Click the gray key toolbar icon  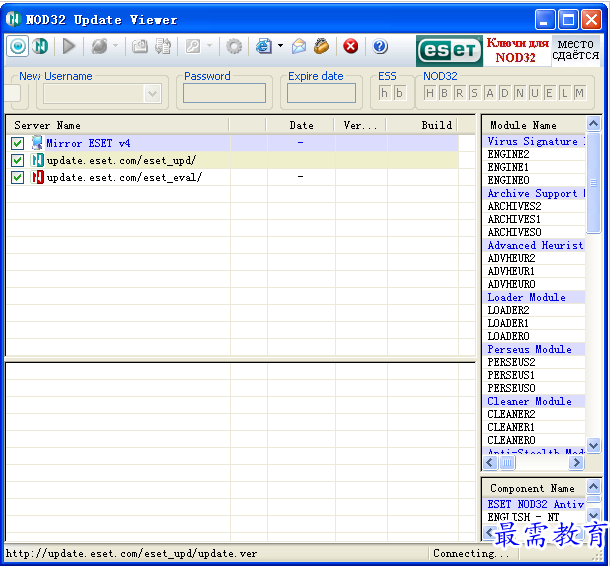193,46
